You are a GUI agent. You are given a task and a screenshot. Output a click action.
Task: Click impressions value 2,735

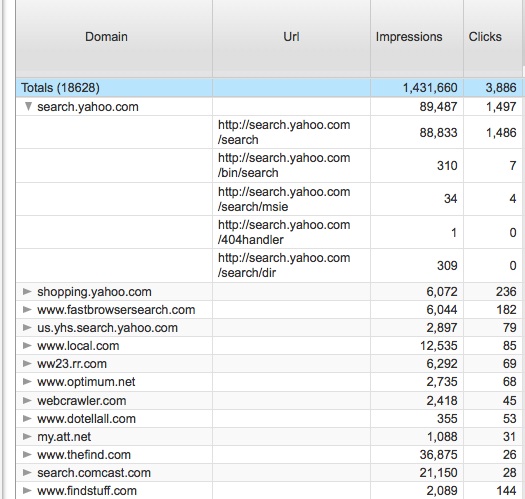[442, 382]
